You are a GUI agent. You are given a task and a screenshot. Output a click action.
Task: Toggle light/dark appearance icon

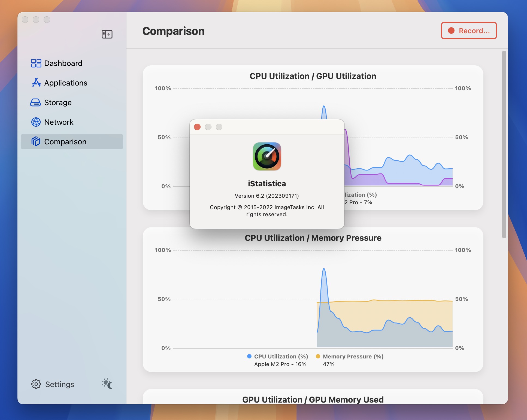click(107, 384)
